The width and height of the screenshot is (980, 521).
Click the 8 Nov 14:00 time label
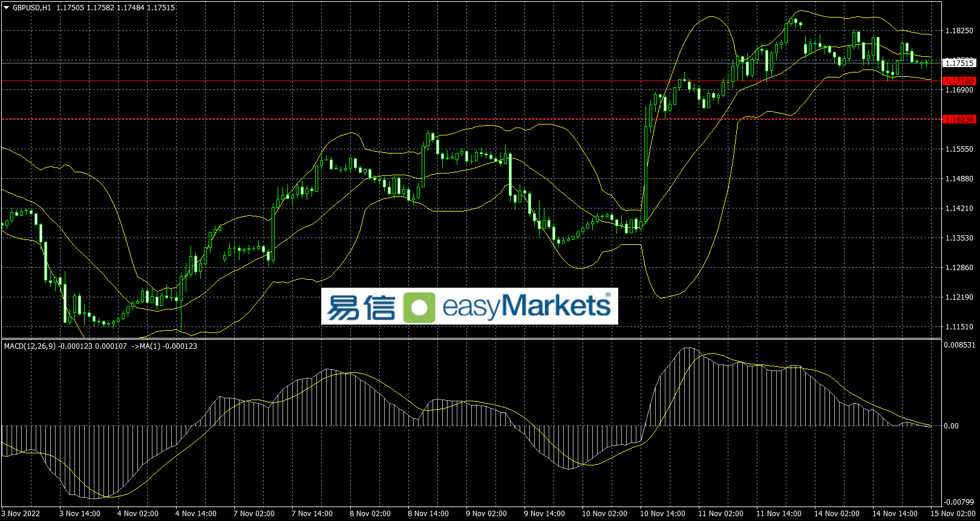coord(428,514)
